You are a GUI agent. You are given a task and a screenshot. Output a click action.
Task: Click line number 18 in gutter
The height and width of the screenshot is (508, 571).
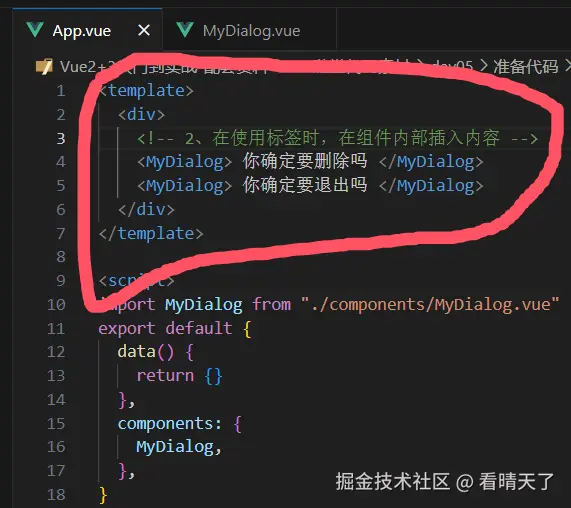[x=56, y=495]
